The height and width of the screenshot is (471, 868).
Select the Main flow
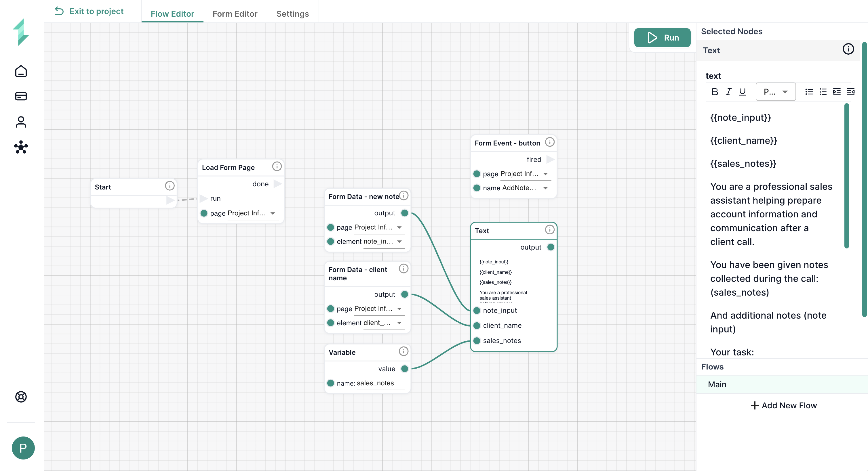pos(782,384)
